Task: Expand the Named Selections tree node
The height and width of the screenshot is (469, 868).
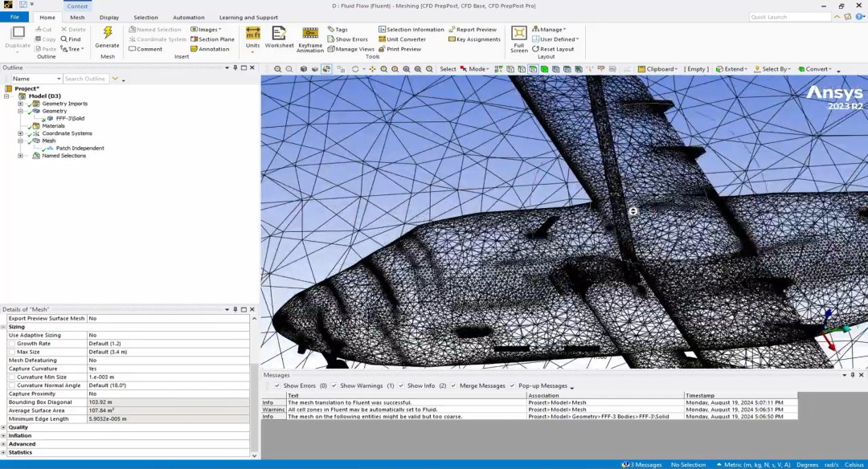Action: 20,156
